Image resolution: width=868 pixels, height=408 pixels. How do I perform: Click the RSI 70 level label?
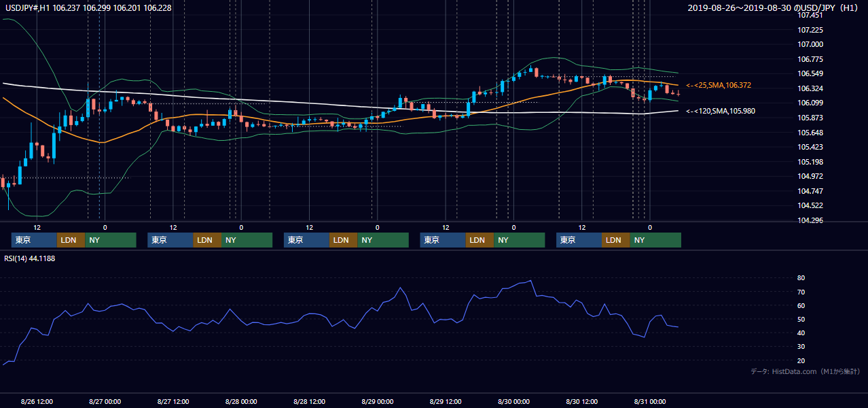click(801, 292)
